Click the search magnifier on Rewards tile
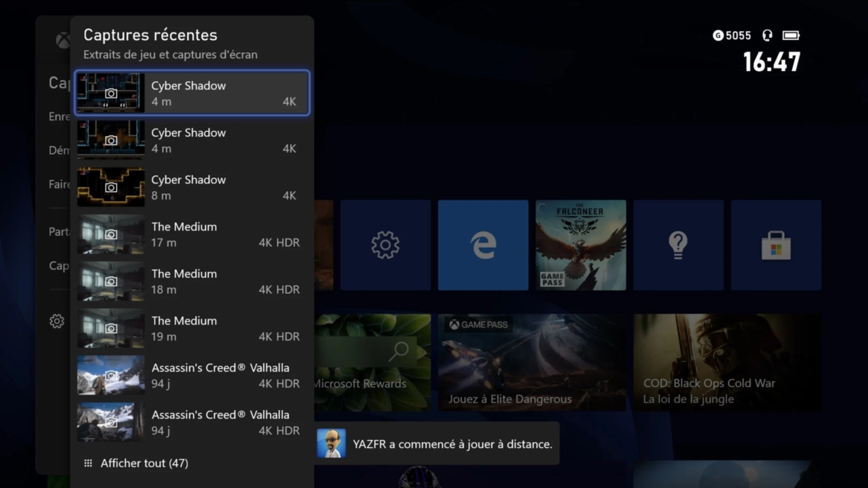The image size is (868, 488). (x=399, y=352)
